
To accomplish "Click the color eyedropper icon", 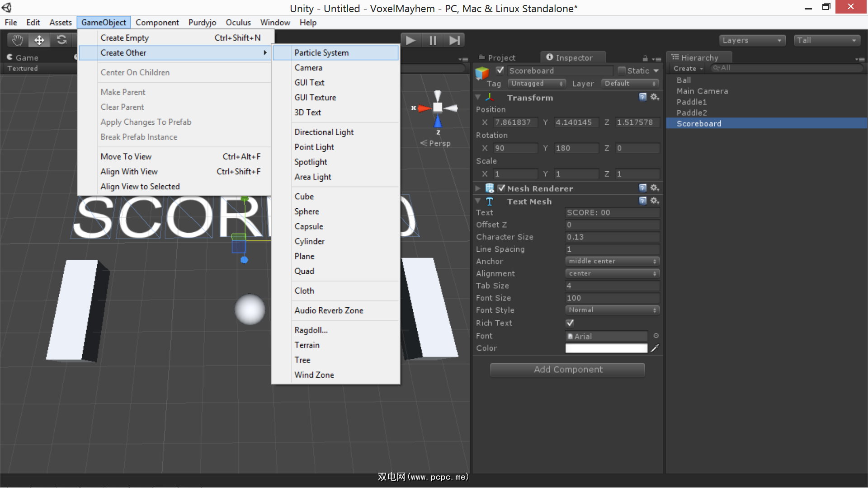I will click(x=655, y=348).
